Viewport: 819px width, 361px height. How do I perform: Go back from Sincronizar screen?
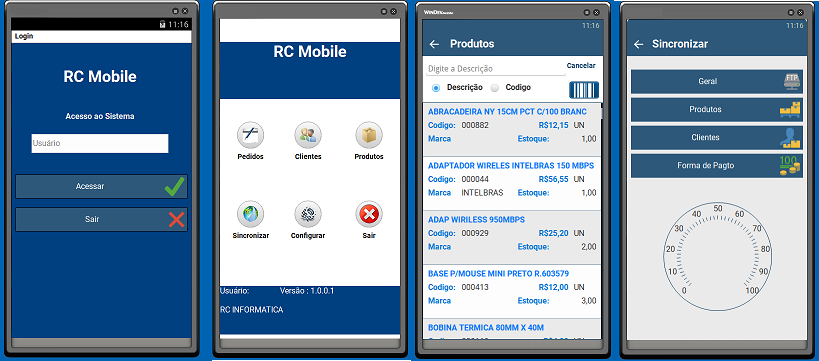(x=638, y=44)
